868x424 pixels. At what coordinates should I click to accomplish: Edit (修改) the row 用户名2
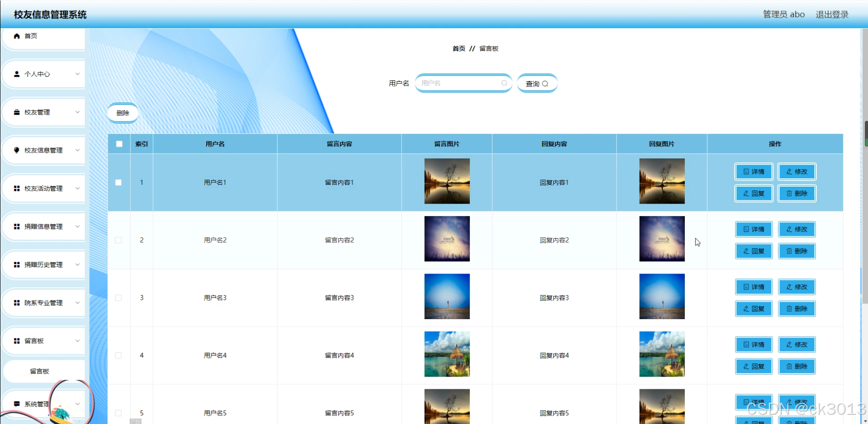coord(797,230)
